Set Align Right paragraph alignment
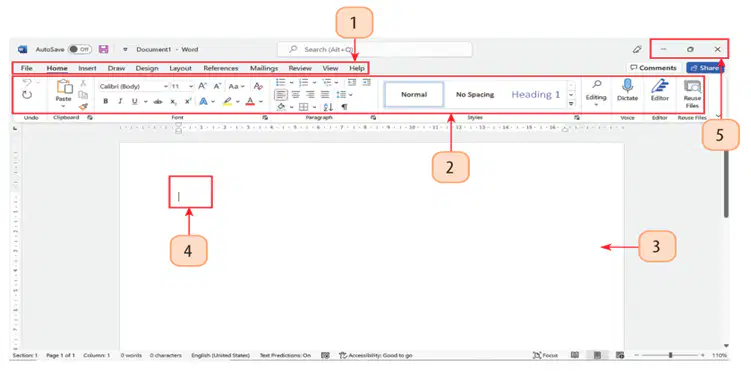This screenshot has width=751, height=372. tap(310, 94)
